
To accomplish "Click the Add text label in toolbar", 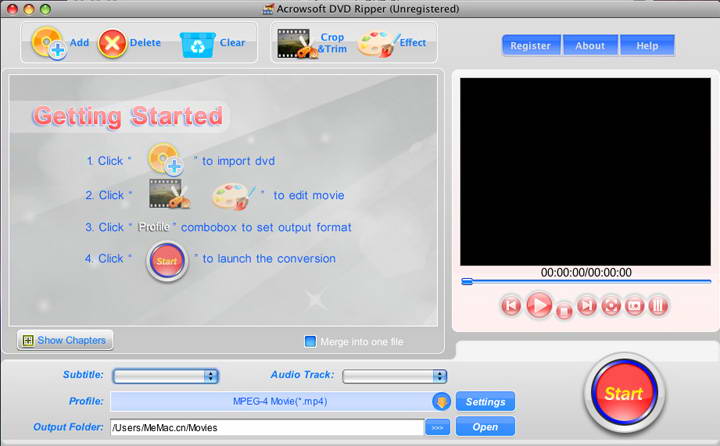I will 79,43.
